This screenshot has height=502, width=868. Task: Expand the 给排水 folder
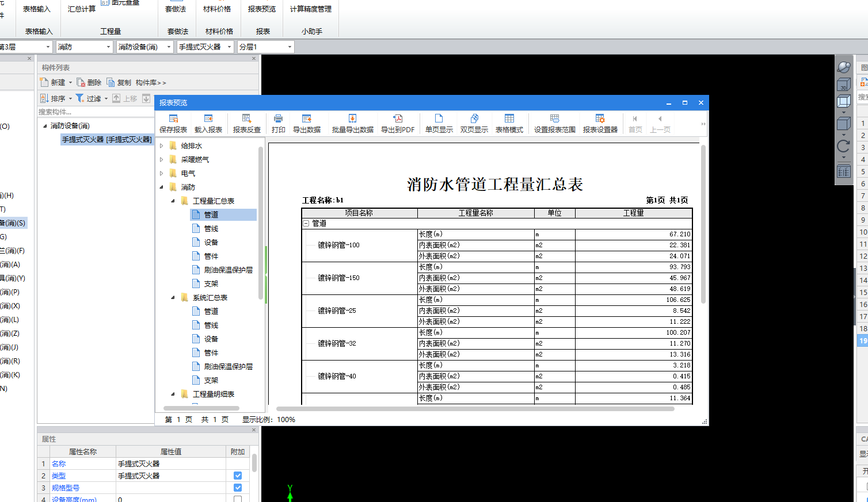pyautogui.click(x=162, y=146)
